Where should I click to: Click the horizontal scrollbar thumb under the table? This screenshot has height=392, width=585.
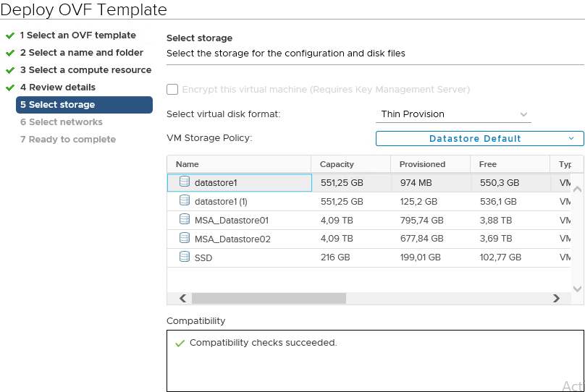[x=269, y=298]
